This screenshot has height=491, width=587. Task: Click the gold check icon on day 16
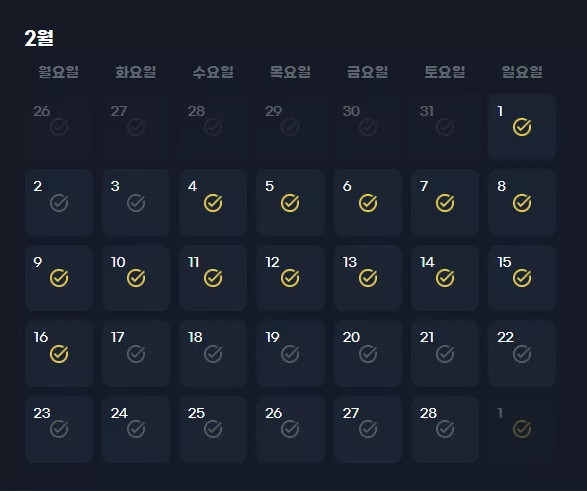click(59, 354)
